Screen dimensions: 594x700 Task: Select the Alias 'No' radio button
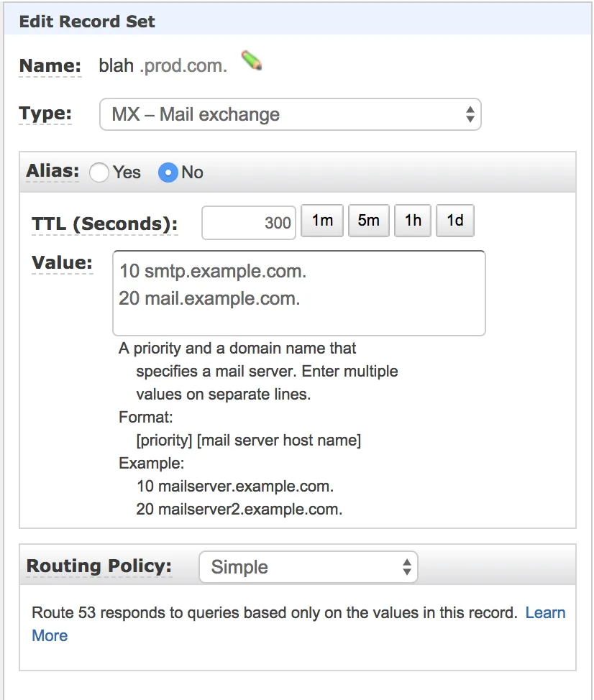(168, 172)
